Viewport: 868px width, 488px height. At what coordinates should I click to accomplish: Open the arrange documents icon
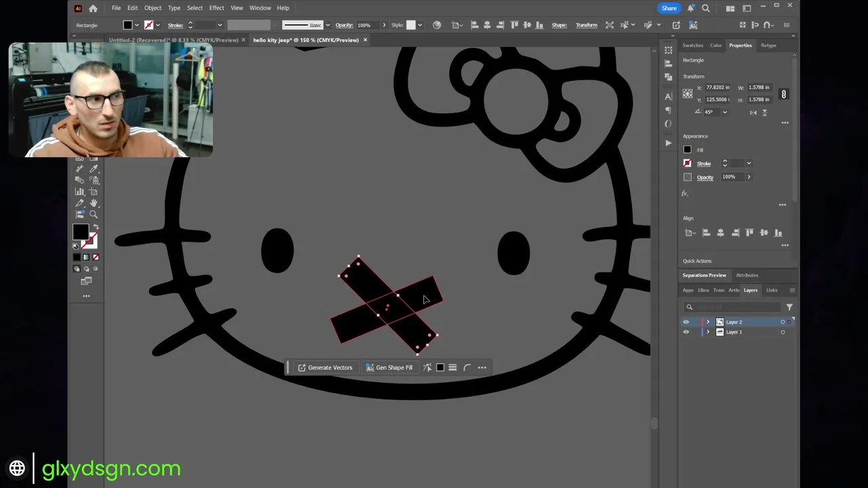coord(730,8)
